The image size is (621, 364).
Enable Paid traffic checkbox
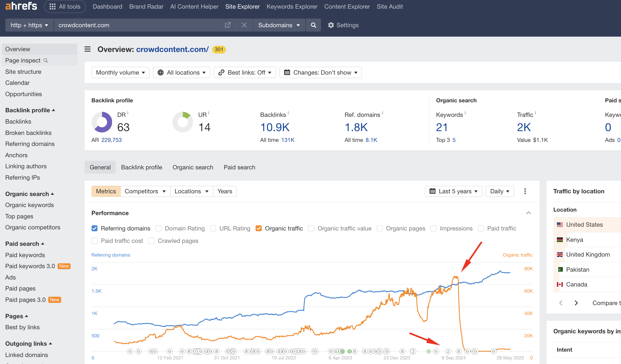481,228
